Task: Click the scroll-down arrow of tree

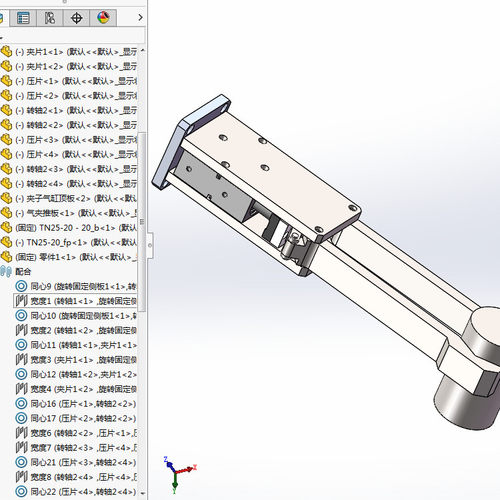Action: [143, 493]
